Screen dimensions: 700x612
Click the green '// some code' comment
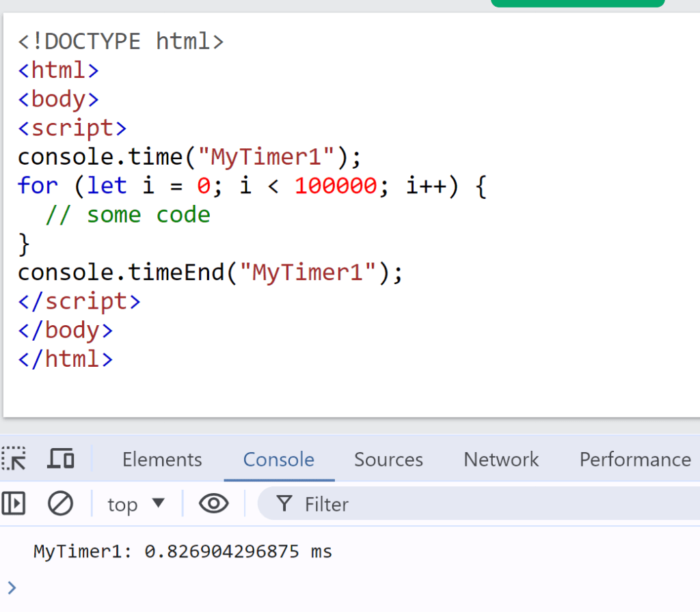(128, 215)
